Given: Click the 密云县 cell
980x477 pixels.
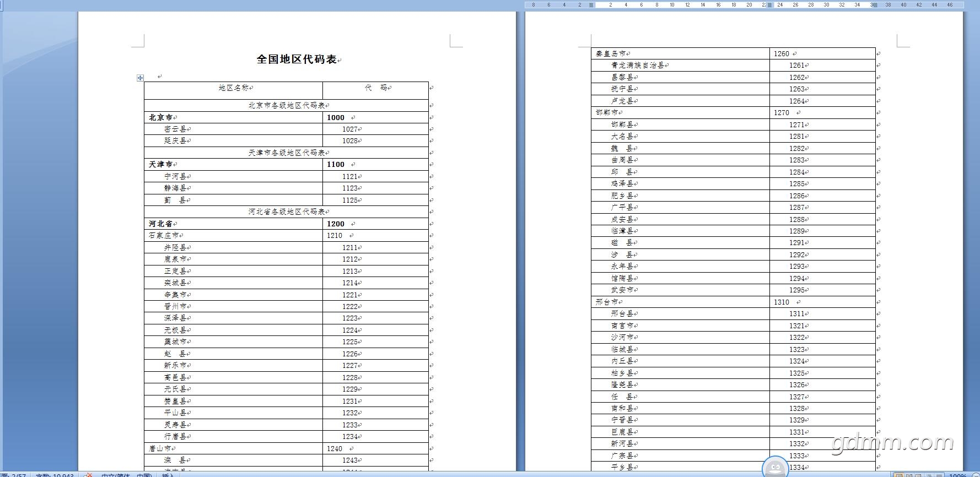Looking at the screenshot, I should [233, 129].
